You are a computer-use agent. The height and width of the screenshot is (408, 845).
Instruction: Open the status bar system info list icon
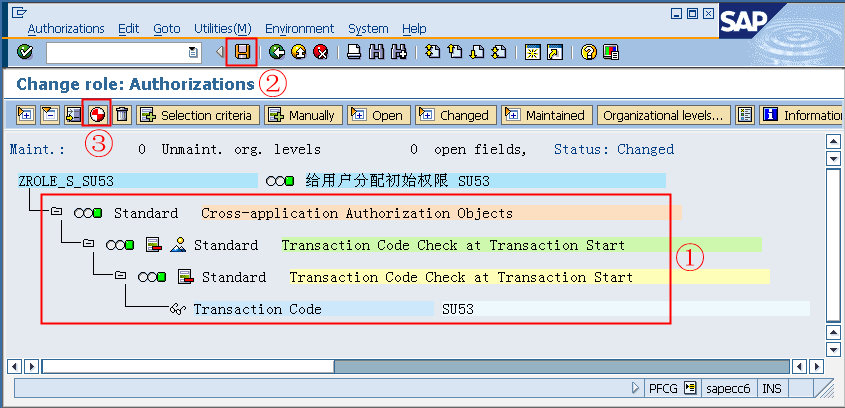point(690,388)
